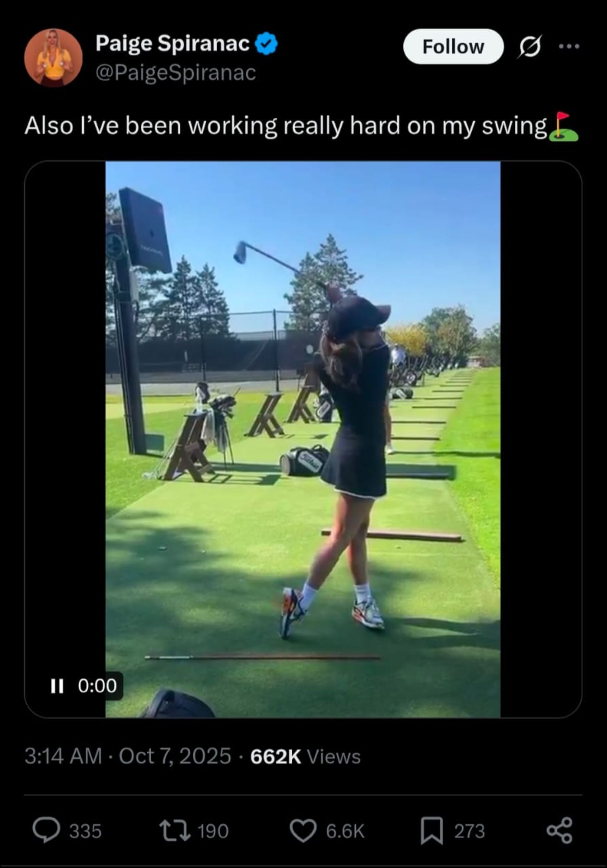Viewport: 607px width, 868px height.
Task: Click the blue verified badge
Action: 267,44
